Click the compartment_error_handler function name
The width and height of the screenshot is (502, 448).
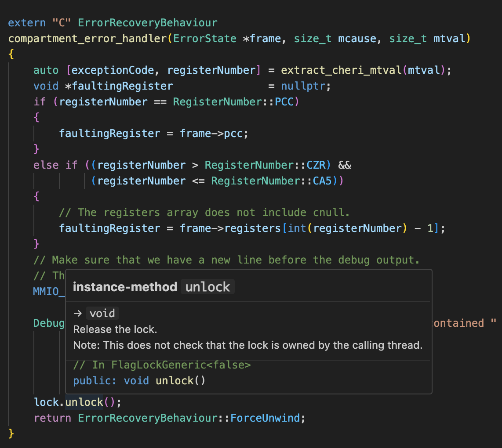[x=87, y=38]
